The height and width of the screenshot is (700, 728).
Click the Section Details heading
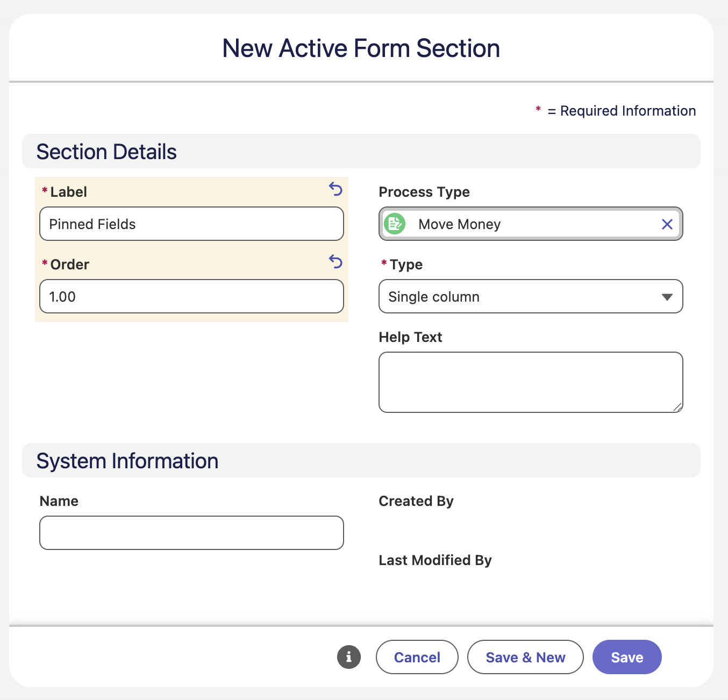(x=106, y=152)
